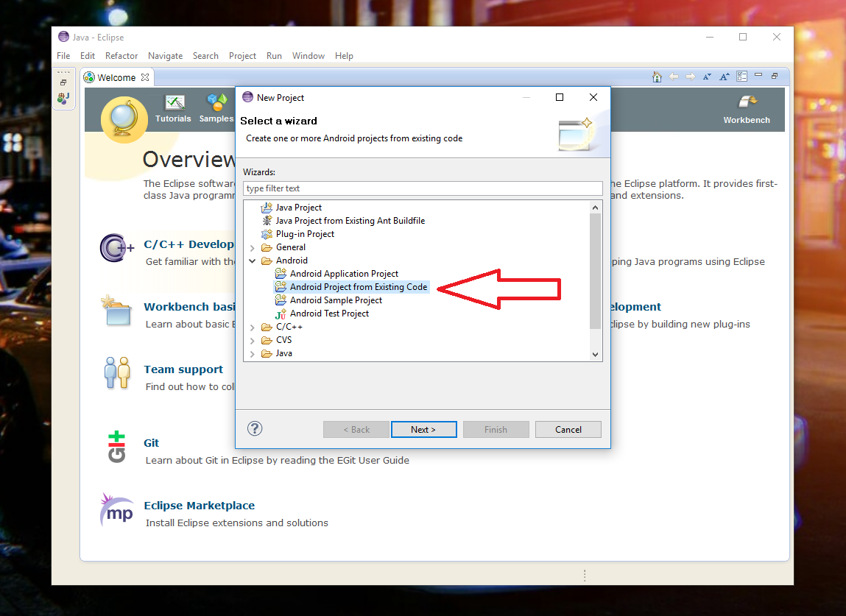This screenshot has width=846, height=616.
Task: Select Android Application Project wizard
Action: (x=344, y=274)
